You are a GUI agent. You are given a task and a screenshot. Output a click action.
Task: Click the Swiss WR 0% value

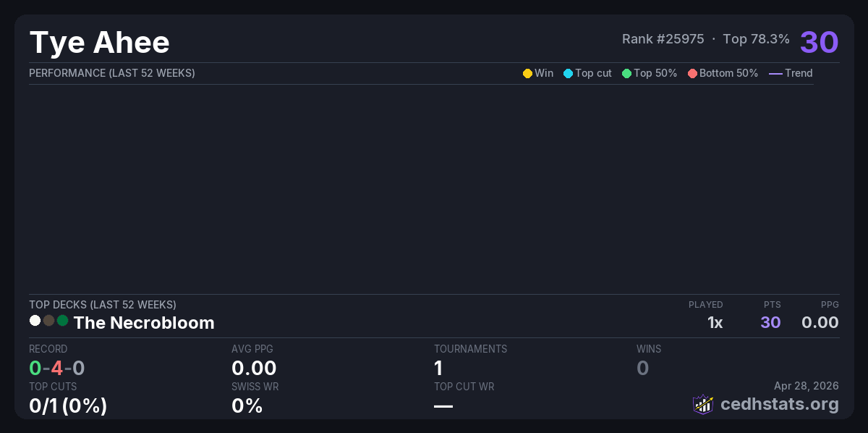[x=247, y=405]
